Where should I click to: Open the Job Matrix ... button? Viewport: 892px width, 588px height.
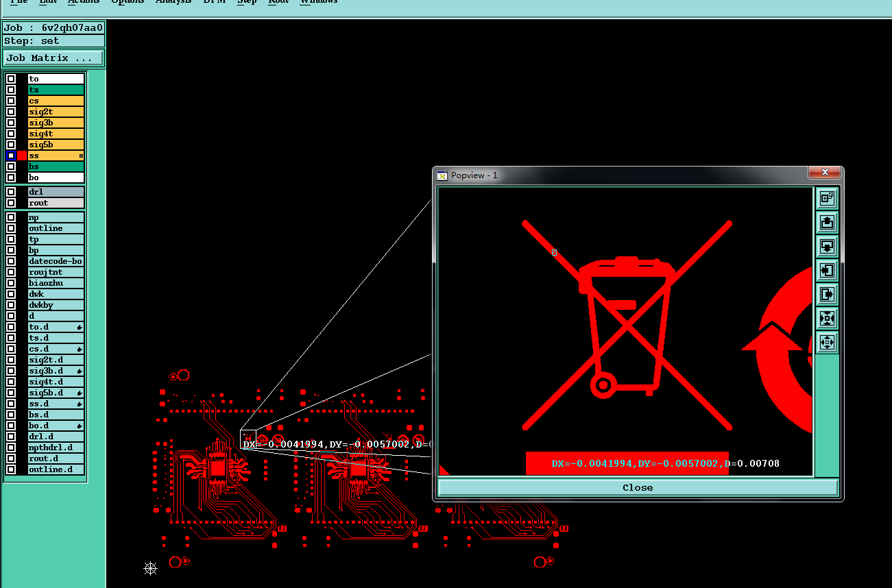point(53,58)
